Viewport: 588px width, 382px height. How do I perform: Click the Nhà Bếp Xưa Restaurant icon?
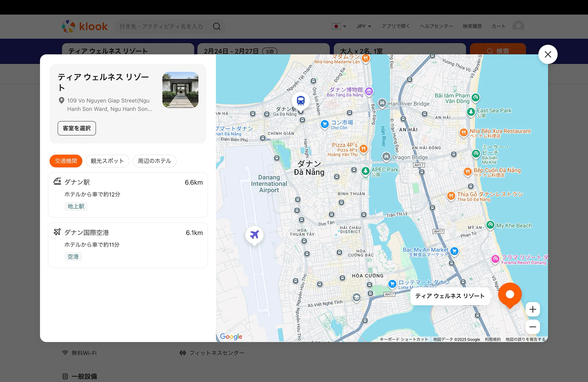464,133
